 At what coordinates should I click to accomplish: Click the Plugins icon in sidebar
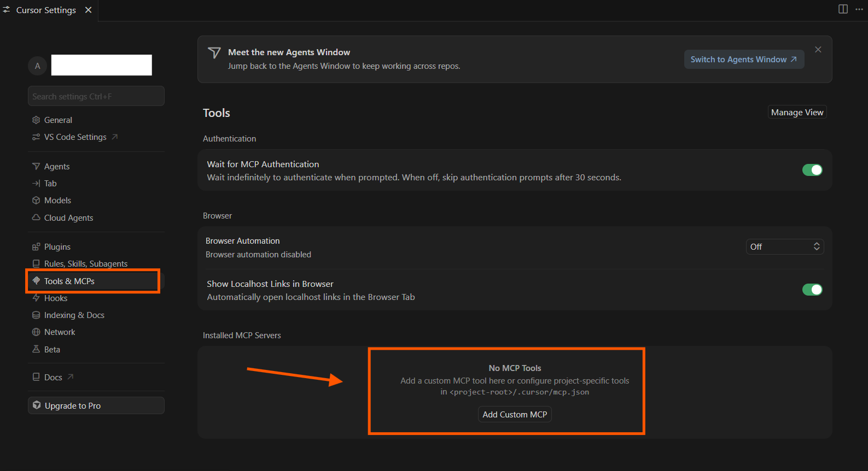coord(36,247)
